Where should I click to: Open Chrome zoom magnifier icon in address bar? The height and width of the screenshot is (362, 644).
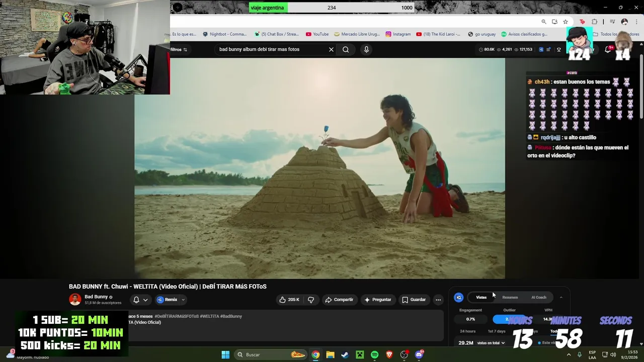point(544,22)
